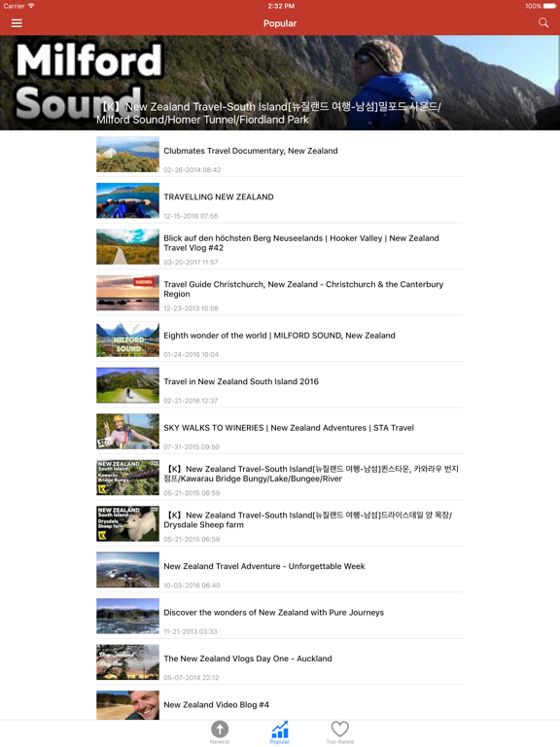Open 'New Zealand Travel Adventure - Unforgettable Week'
This screenshot has width=560, height=747.
pos(264,566)
